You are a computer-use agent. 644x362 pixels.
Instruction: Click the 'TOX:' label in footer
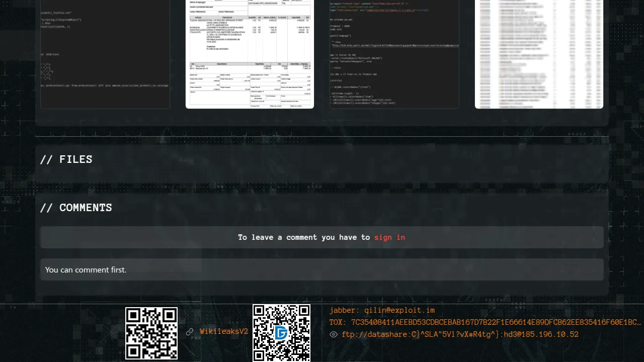point(338,322)
